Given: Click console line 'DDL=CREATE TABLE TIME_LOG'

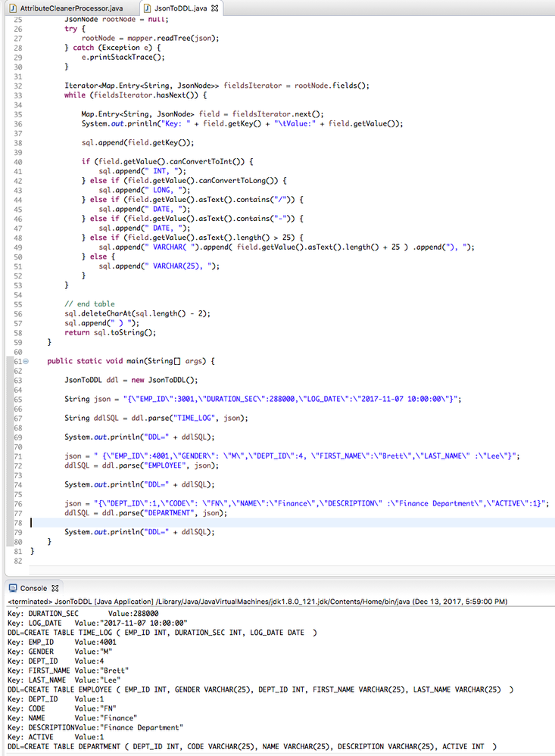Looking at the screenshot, I should 162,633.
